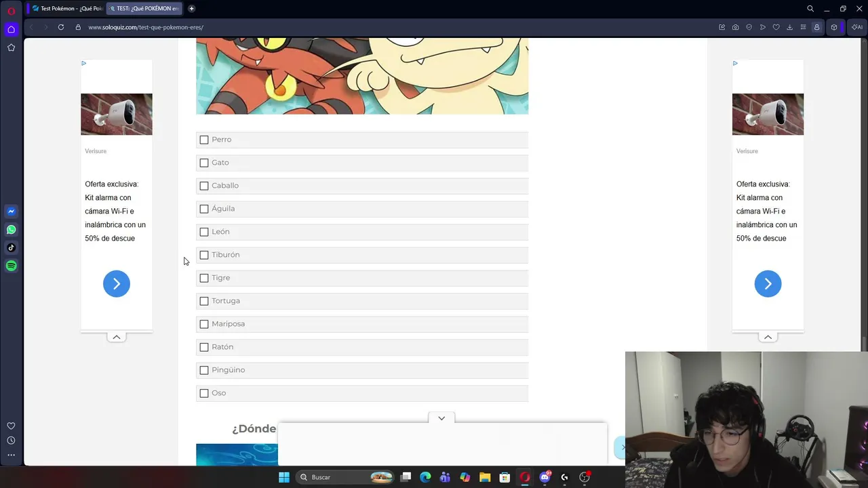Open the right ad's Verisure link
Image resolution: width=868 pixels, height=488 pixels.
tap(747, 151)
